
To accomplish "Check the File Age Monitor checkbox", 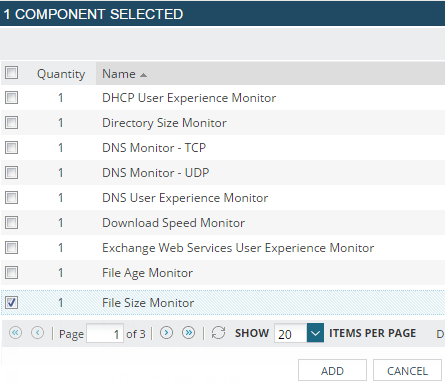I will click(x=11, y=273).
